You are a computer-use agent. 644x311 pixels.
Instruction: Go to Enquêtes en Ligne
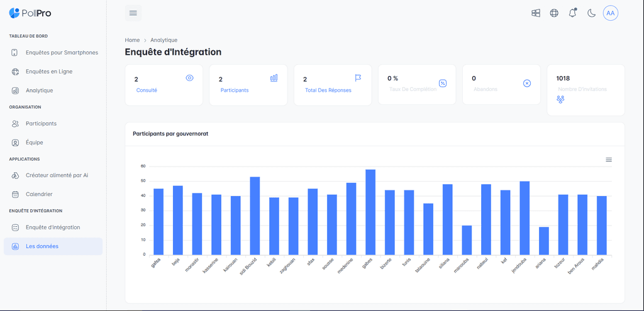49,72
